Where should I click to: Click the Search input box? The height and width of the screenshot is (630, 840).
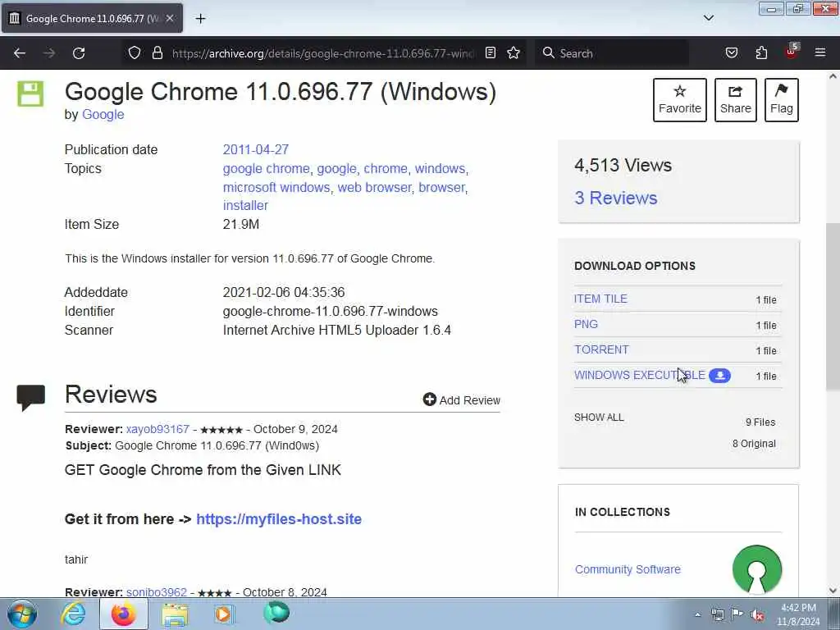(612, 53)
